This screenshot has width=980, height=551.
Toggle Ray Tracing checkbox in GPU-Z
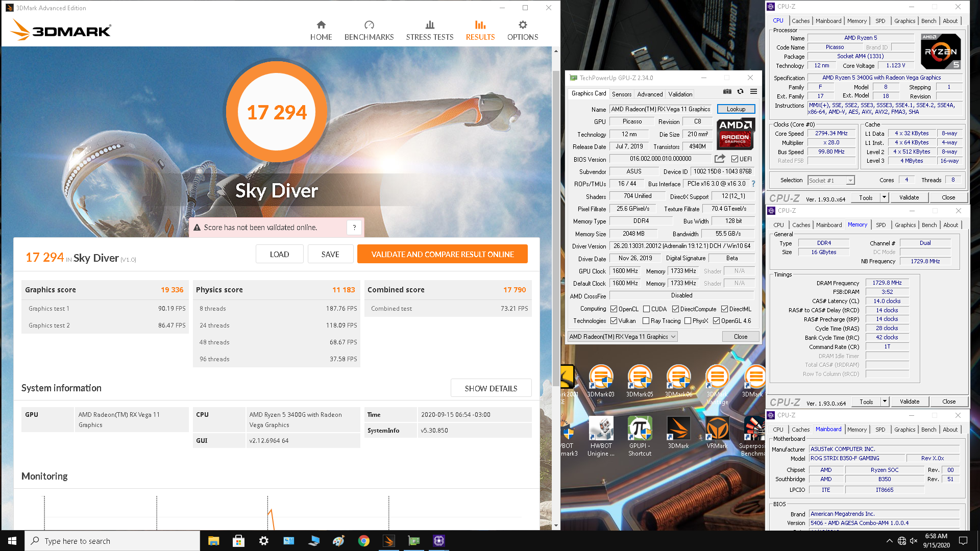tap(646, 321)
